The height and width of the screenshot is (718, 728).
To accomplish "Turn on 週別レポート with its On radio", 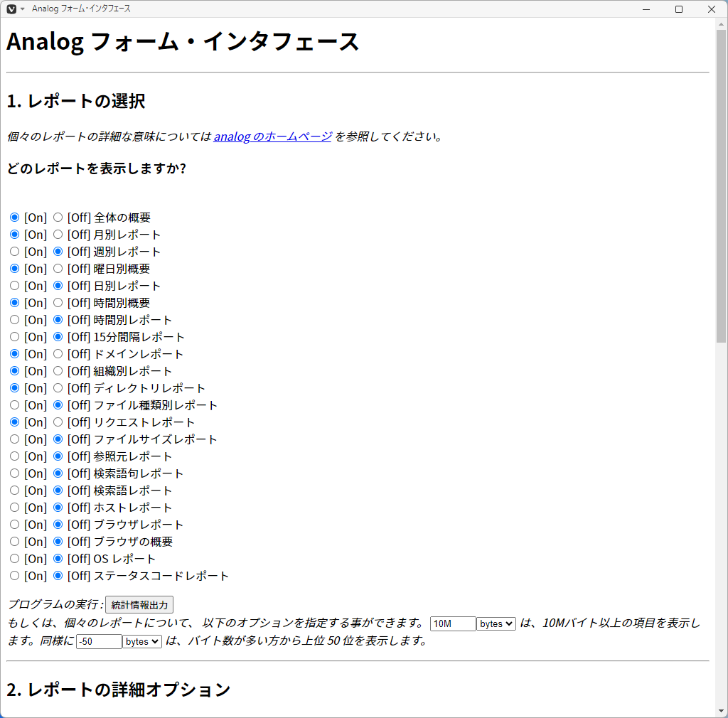I will tap(14, 252).
